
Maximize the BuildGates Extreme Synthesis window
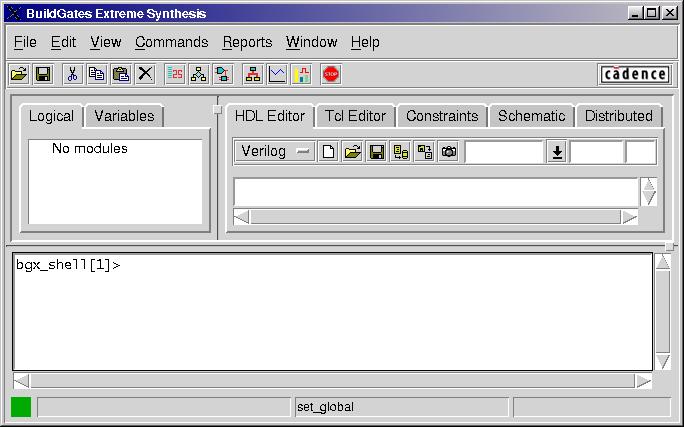(x=652, y=13)
